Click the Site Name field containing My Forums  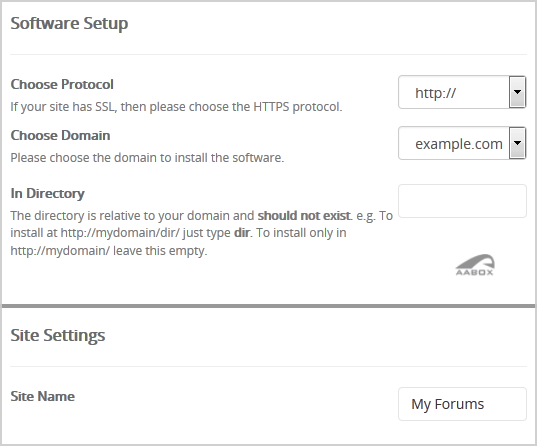462,404
